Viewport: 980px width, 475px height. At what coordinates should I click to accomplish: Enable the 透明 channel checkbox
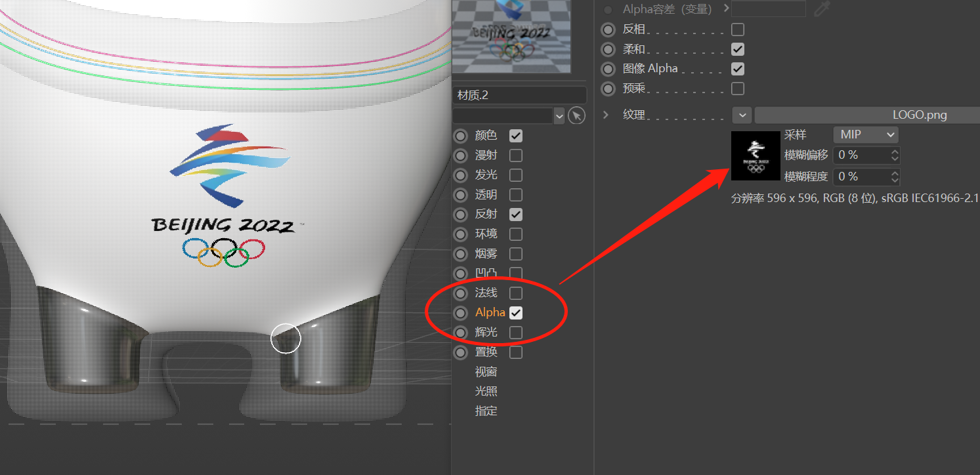point(516,195)
